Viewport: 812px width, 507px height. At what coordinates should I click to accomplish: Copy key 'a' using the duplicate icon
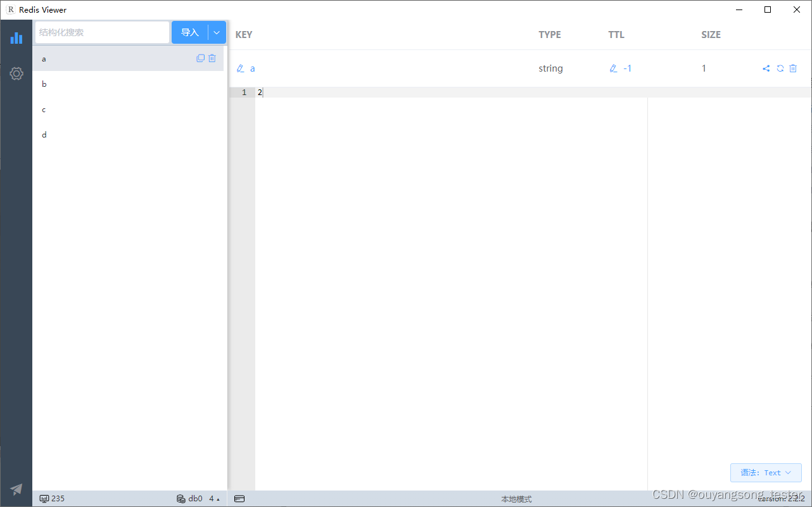(200, 58)
